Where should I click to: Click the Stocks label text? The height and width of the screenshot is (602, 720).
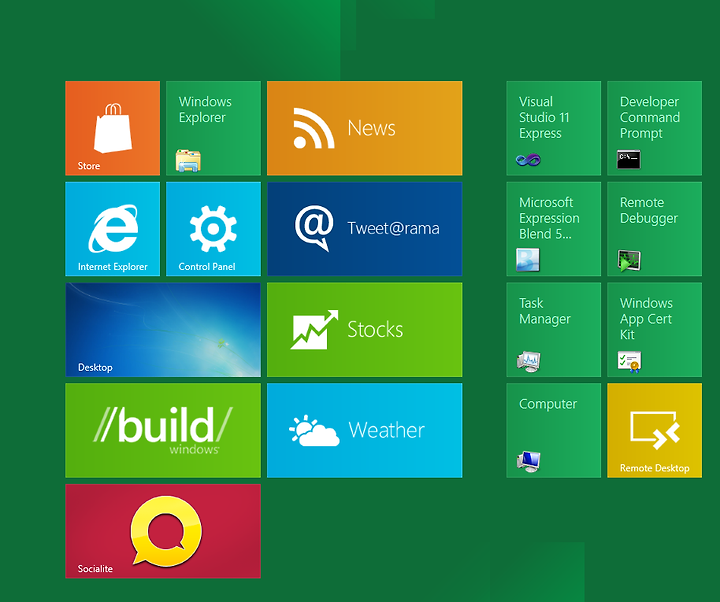[375, 330]
